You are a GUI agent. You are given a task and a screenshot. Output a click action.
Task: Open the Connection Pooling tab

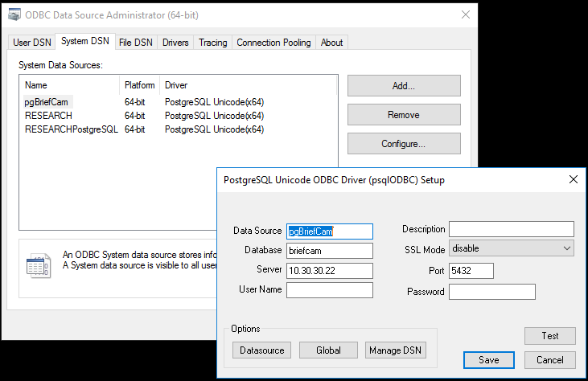point(273,43)
